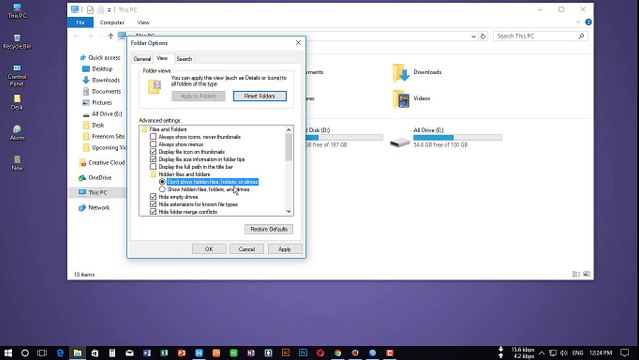
Task: Click advanced settings scroll down arrow
Action: (289, 211)
